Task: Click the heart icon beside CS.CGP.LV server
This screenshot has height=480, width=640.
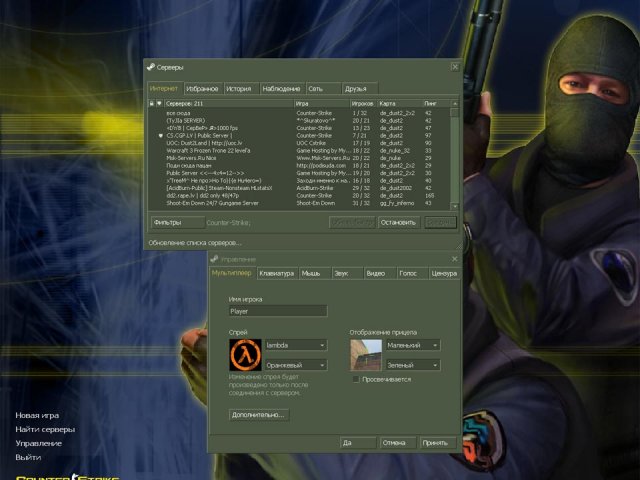Action: [160, 136]
